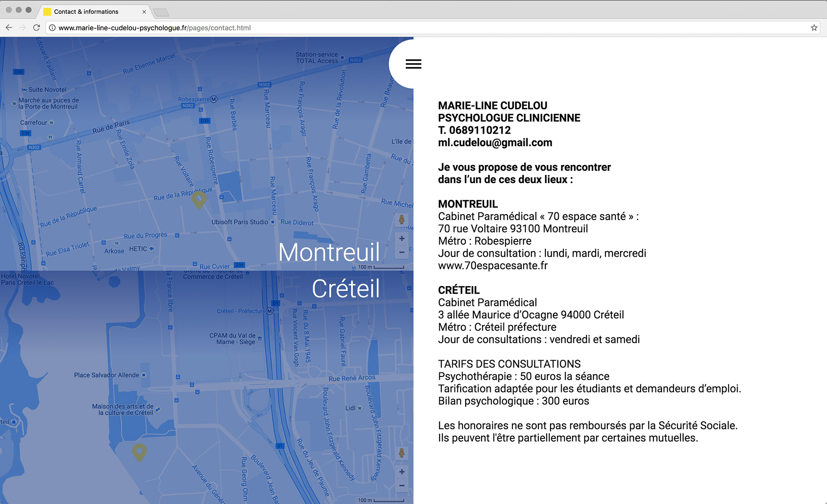Click the ml.cudelou@gmail.com email address

[495, 143]
